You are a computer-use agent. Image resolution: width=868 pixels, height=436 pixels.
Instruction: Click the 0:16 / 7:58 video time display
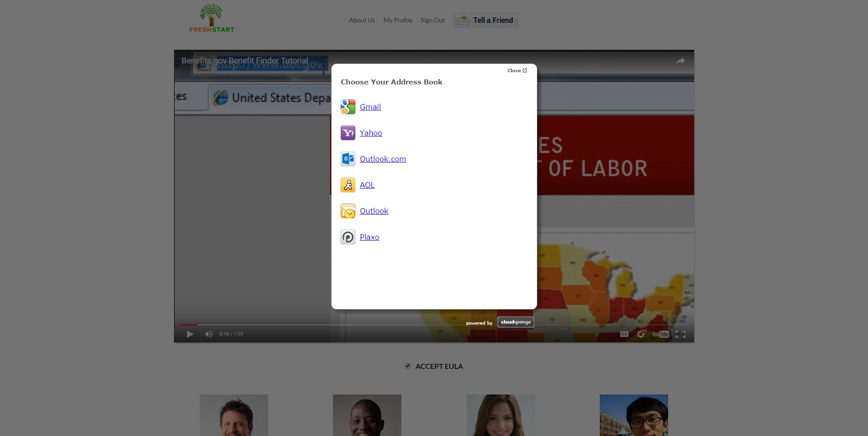231,334
